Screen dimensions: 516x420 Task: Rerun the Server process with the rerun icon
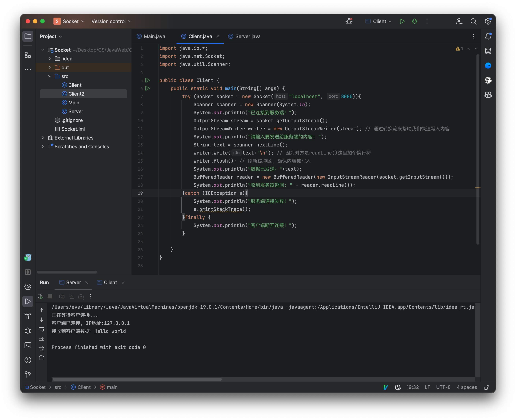40,296
